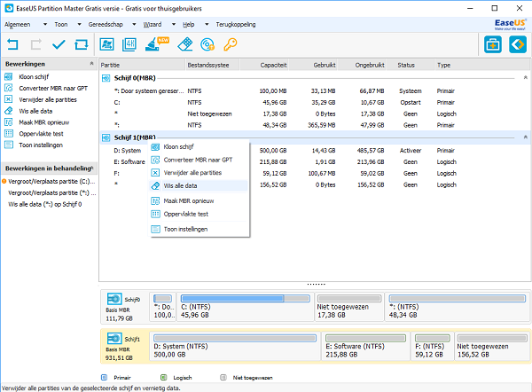This screenshot has height=392, width=532.
Task: Click Wis alle data in the sidebar
Action: [35, 111]
